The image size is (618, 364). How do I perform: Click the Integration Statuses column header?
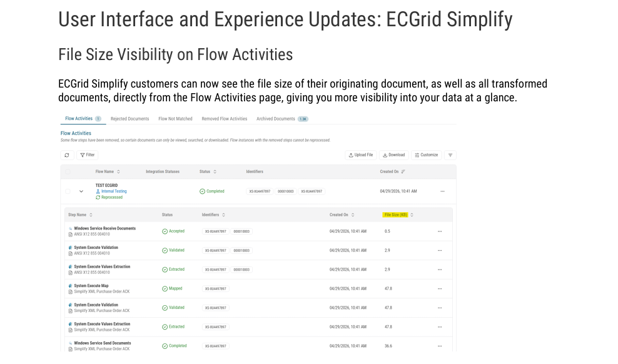coord(163,172)
